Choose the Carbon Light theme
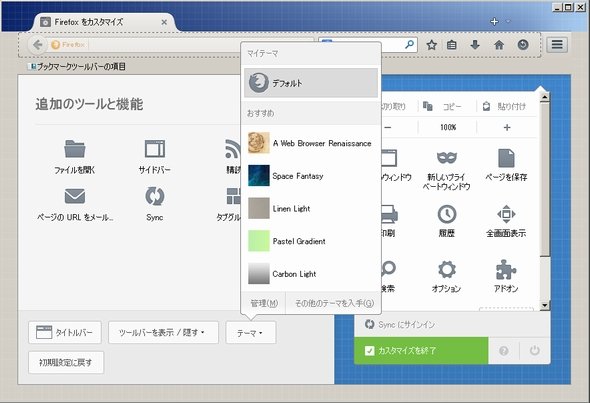 tap(311, 274)
